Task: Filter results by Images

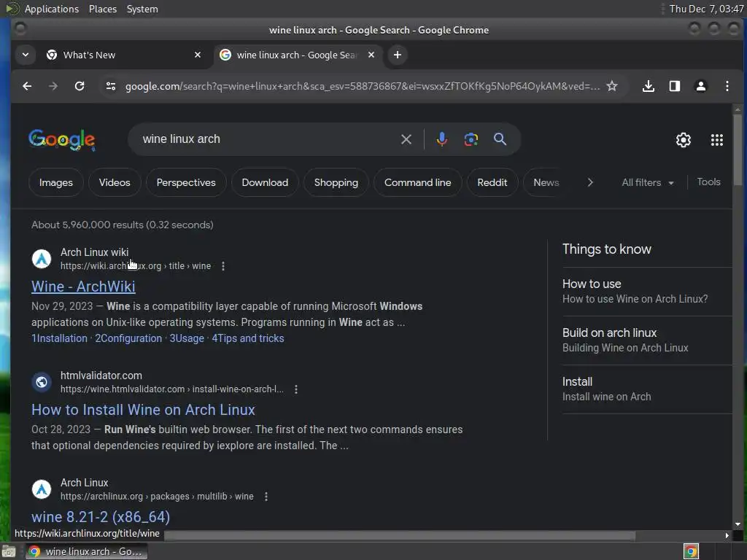Action: click(x=56, y=182)
